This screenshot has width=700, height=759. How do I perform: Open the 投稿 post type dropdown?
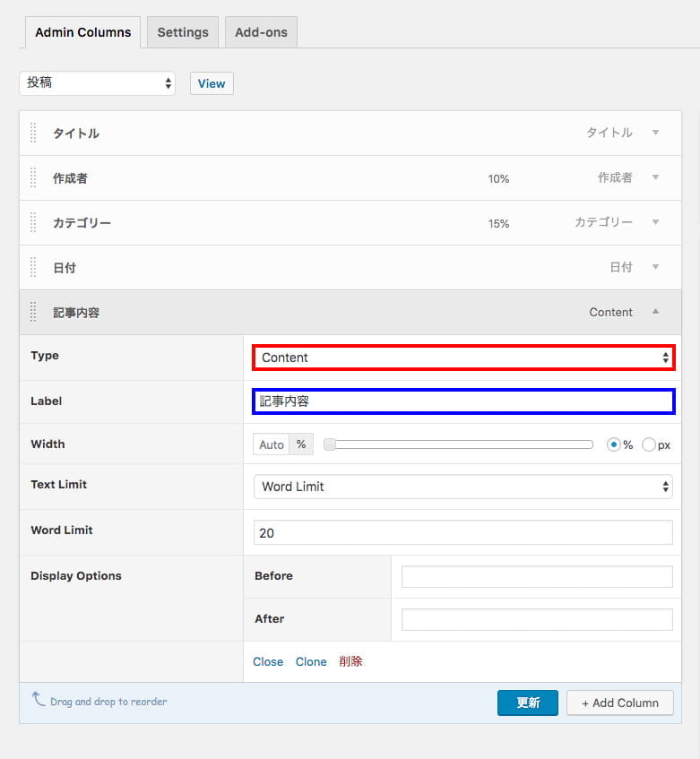coord(97,82)
